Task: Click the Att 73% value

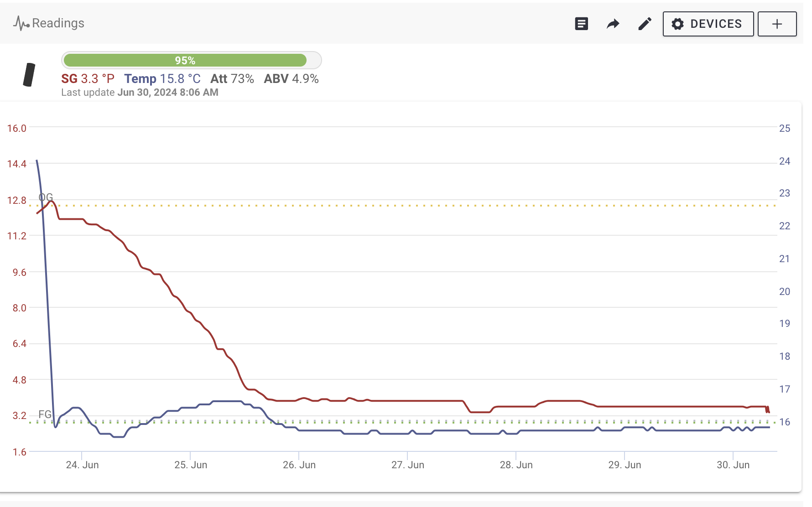Action: tap(232, 79)
